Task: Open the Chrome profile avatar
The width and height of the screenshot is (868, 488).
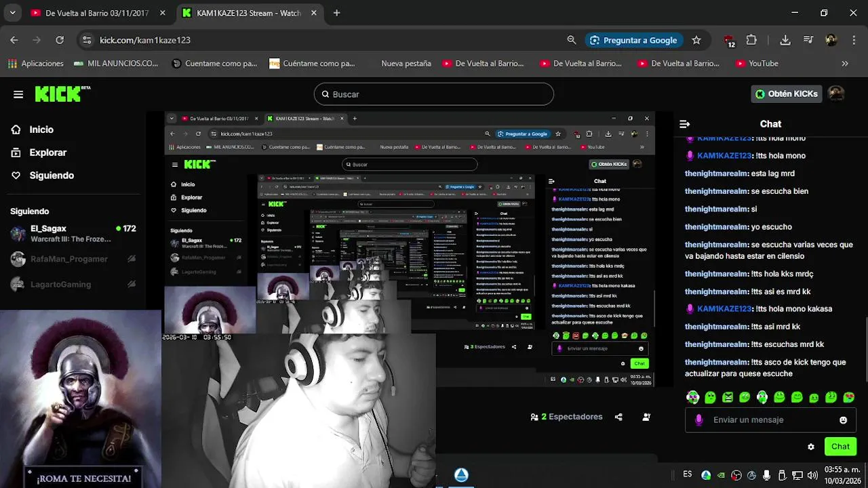Action: click(831, 40)
